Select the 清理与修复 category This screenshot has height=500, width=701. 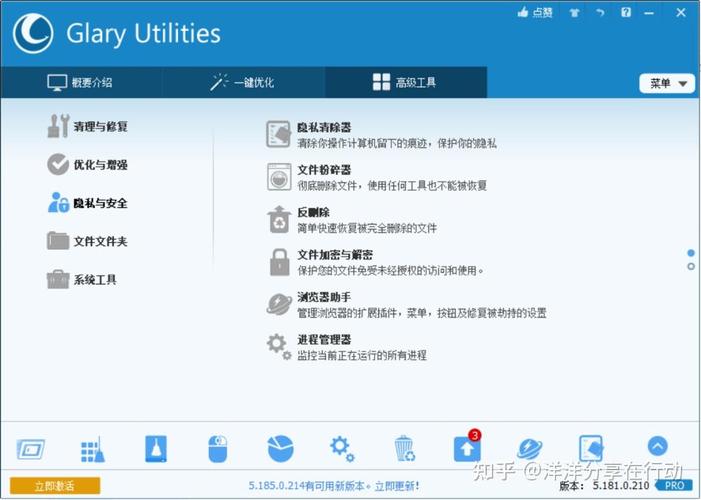[x=88, y=127]
